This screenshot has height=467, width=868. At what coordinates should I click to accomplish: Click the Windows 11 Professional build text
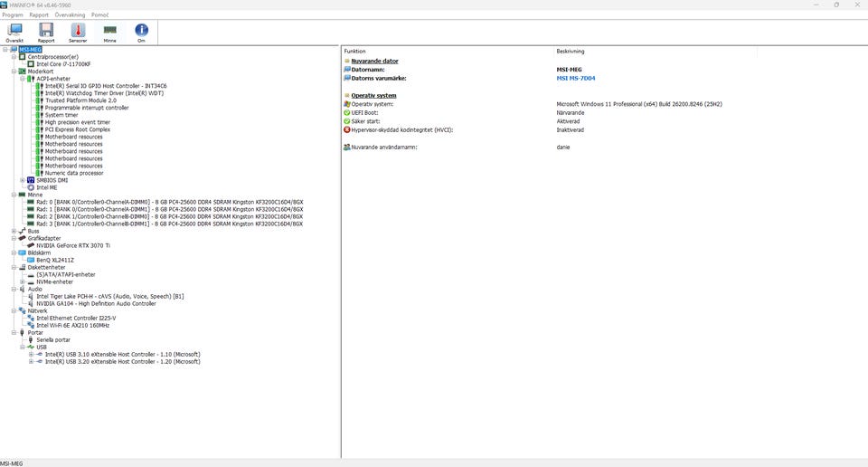coord(639,103)
